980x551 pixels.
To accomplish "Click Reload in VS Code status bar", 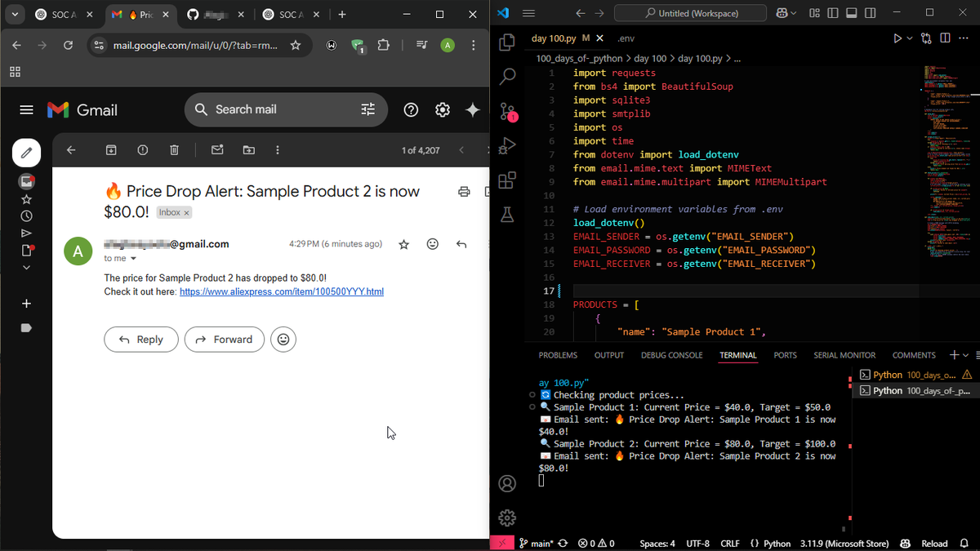I will 934,543.
